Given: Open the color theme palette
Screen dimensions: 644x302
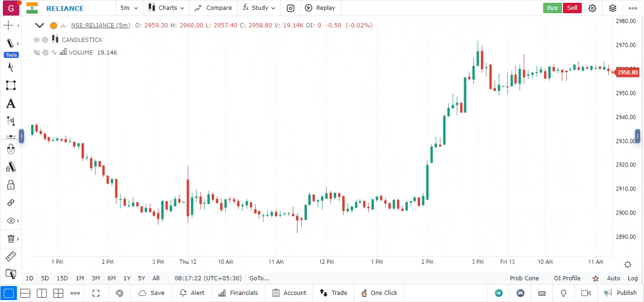Looking at the screenshot, I should click(x=119, y=293).
